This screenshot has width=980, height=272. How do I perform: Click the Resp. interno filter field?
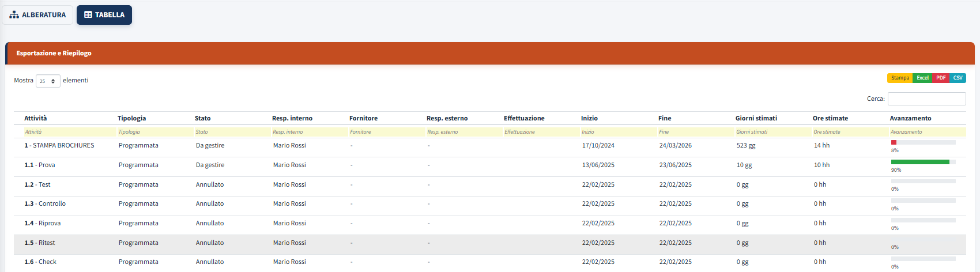point(309,132)
